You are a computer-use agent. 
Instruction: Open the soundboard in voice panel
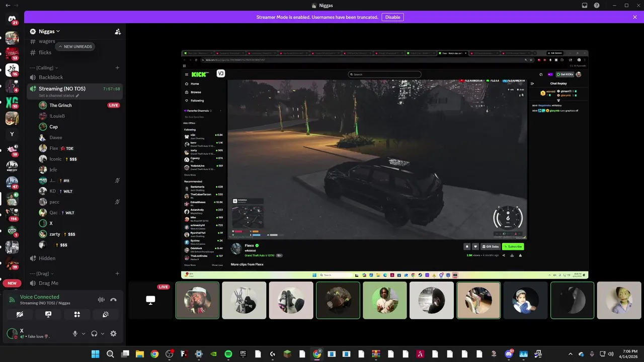tap(106, 314)
